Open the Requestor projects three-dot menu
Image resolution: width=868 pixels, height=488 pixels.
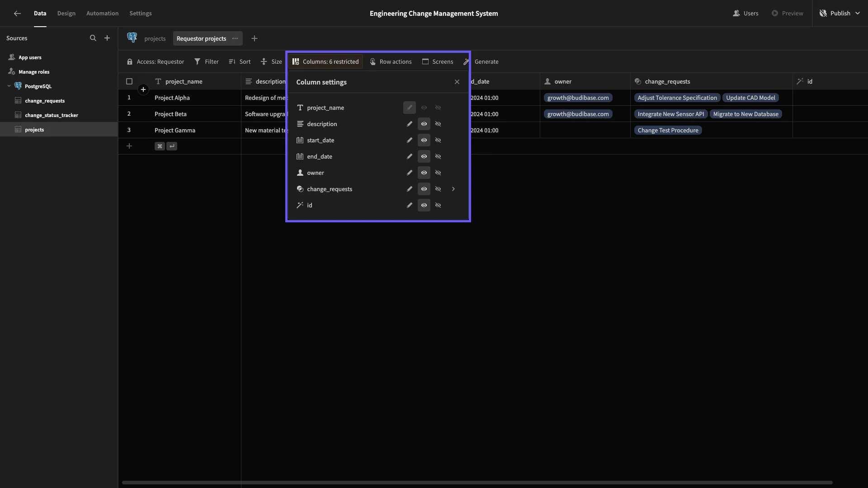235,38
